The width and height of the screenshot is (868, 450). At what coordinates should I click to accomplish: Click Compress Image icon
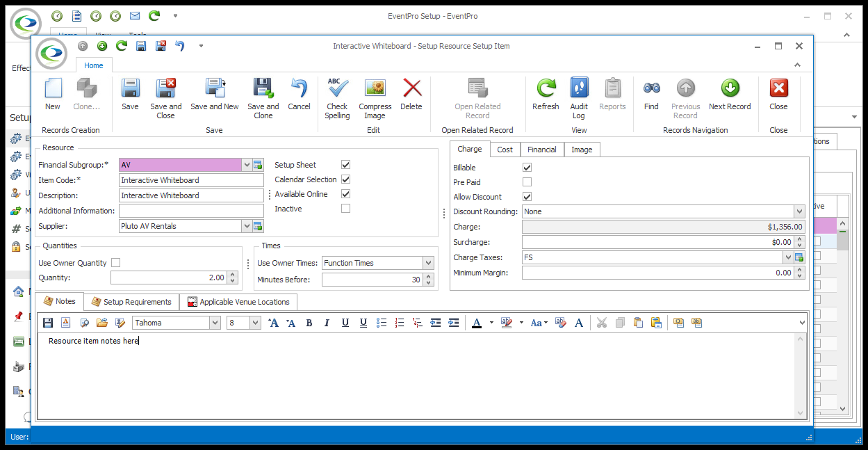point(375,88)
